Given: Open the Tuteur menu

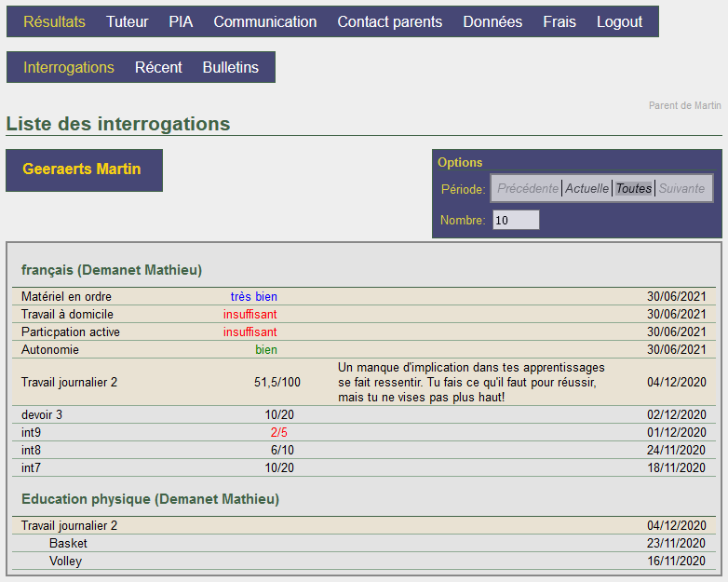Looking at the screenshot, I should [x=128, y=21].
